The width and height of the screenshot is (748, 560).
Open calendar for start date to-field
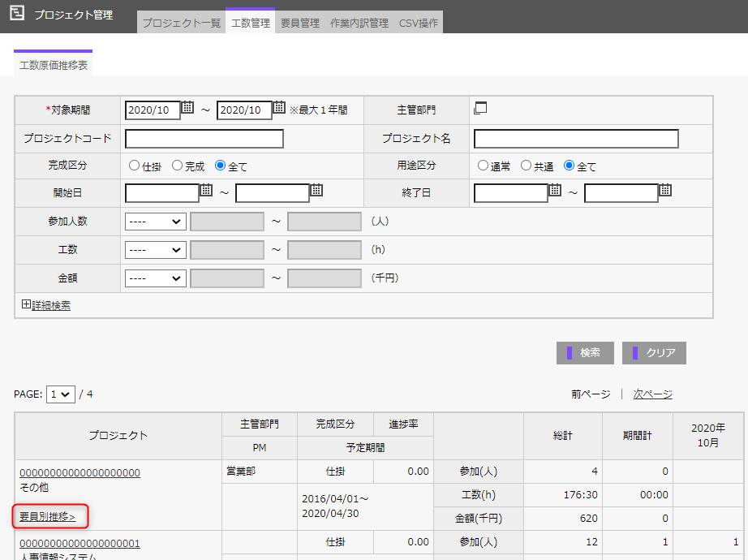click(316, 191)
